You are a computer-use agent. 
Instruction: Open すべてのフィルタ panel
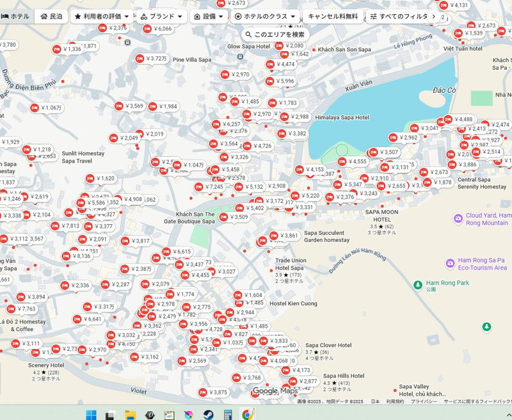pyautogui.click(x=403, y=16)
